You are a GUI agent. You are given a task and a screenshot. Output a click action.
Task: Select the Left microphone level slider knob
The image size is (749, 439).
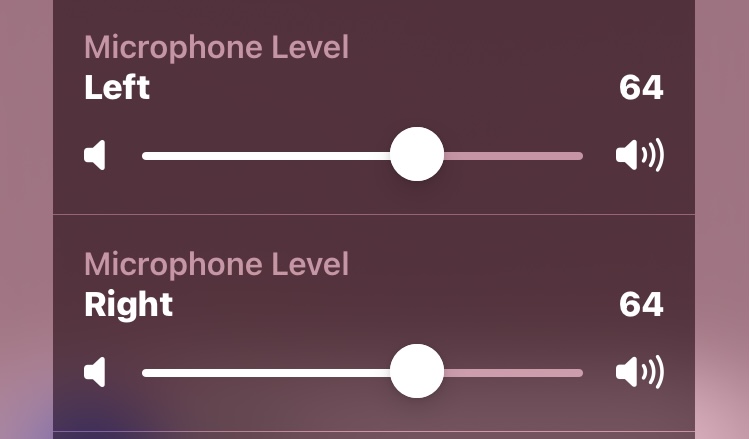[417, 154]
